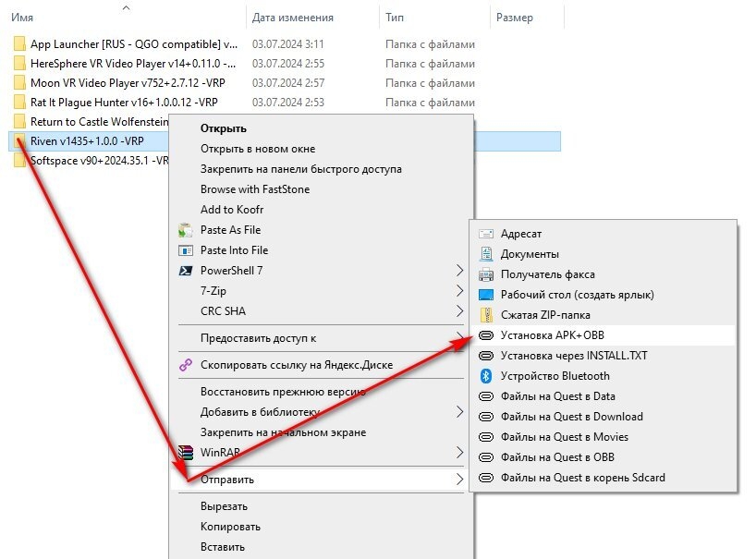Choose Установка через INSTALL.TXT
Viewport: 756px width, 559px height.
603,356
